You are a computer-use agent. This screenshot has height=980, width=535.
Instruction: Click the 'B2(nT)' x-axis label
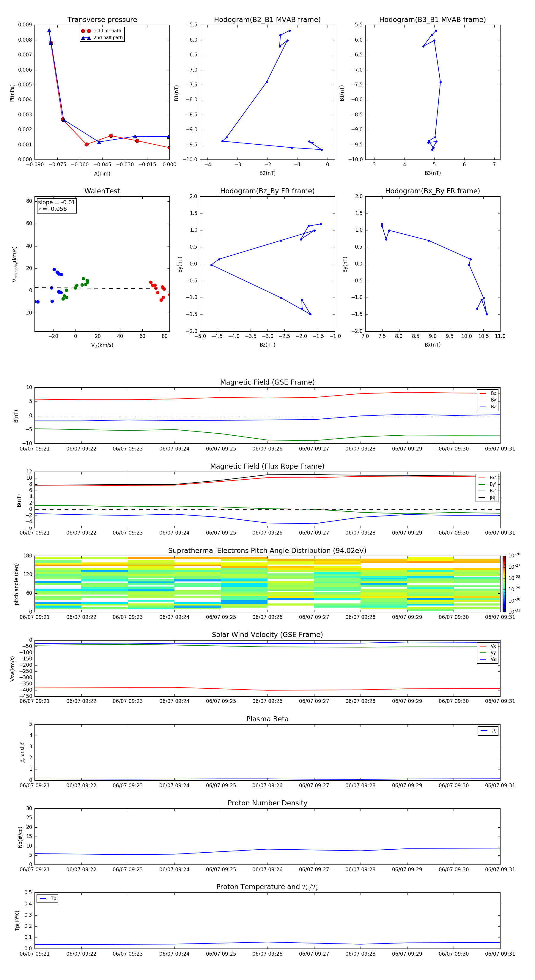267,173
